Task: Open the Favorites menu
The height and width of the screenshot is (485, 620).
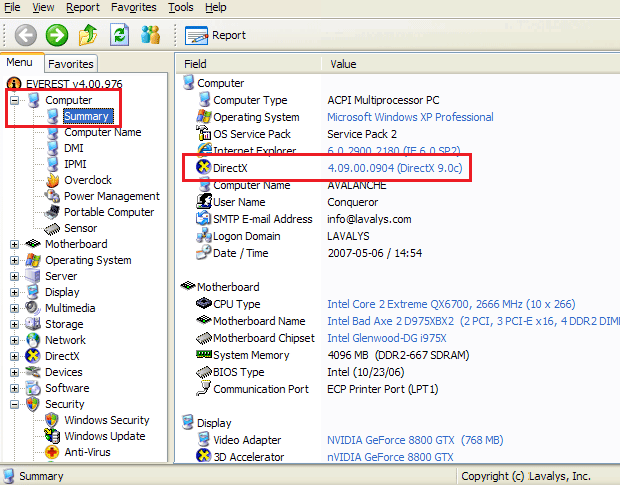Action: tap(133, 7)
